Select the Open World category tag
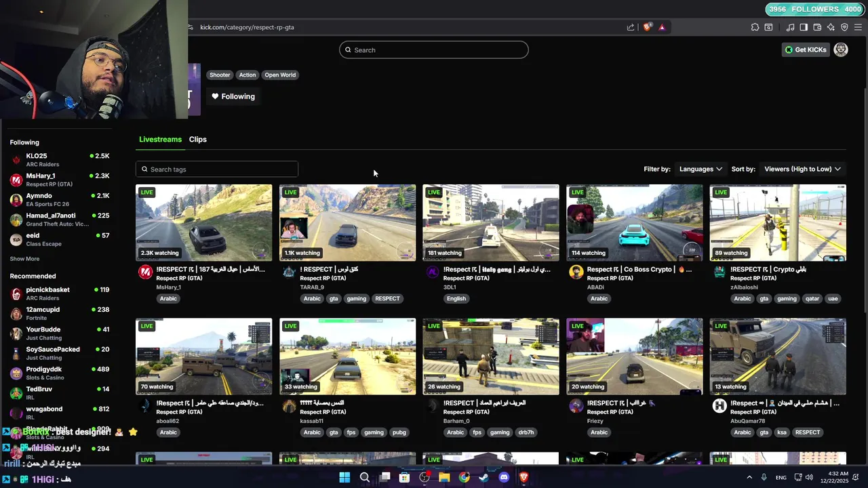 [x=280, y=75]
